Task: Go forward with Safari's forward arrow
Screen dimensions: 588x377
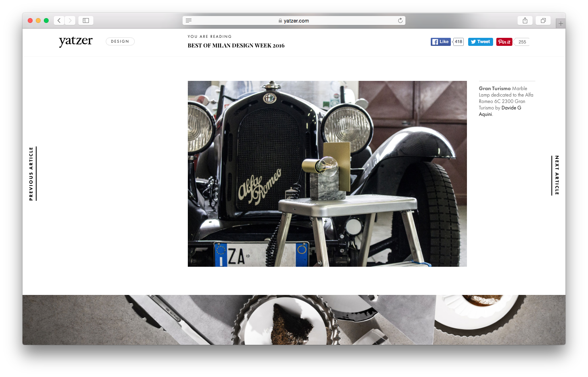Action: pyautogui.click(x=70, y=21)
